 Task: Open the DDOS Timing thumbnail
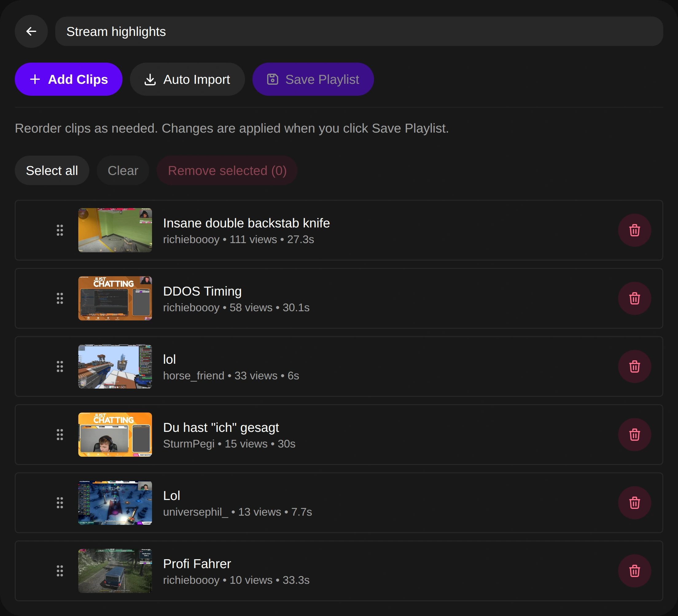[x=115, y=298]
